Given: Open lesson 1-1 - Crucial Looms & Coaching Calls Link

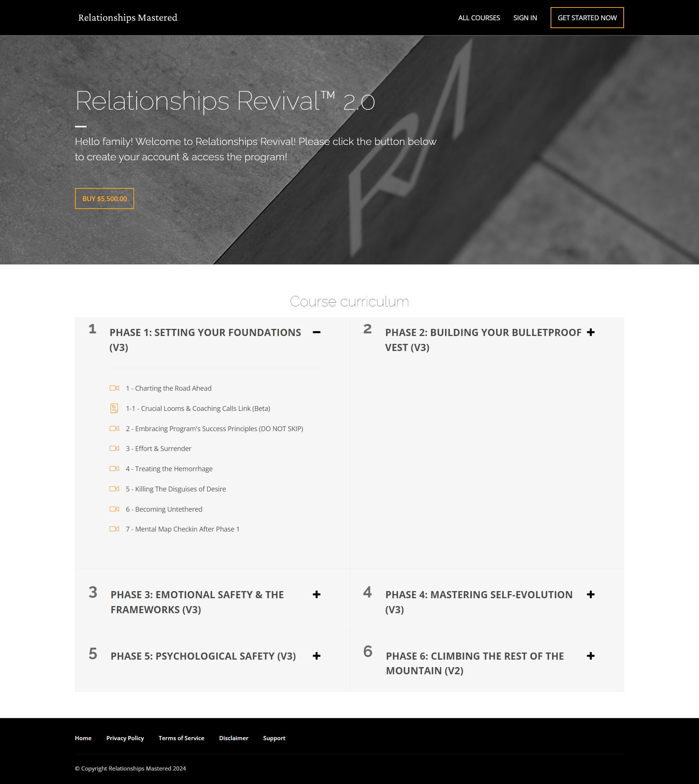Looking at the screenshot, I should [x=198, y=408].
